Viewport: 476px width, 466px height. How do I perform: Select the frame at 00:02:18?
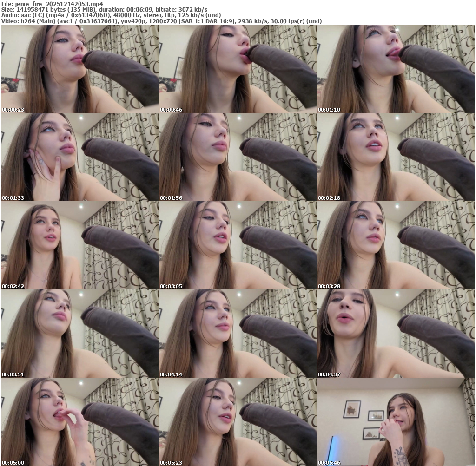point(396,157)
